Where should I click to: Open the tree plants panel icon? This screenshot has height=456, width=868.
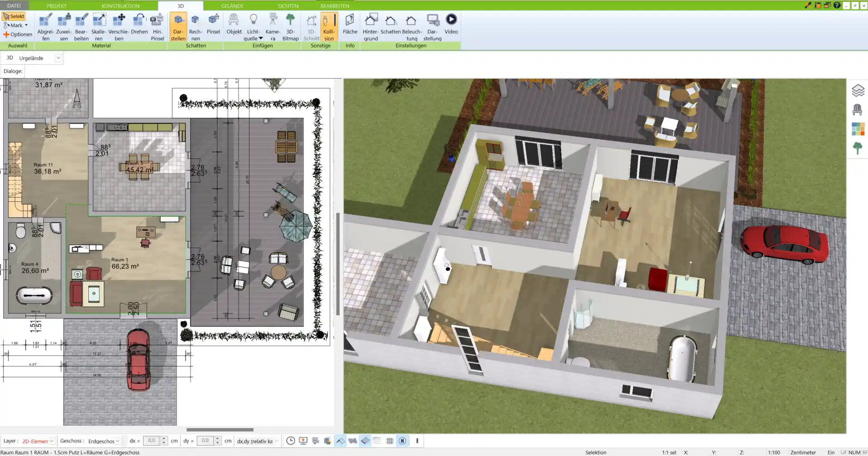pyautogui.click(x=857, y=148)
